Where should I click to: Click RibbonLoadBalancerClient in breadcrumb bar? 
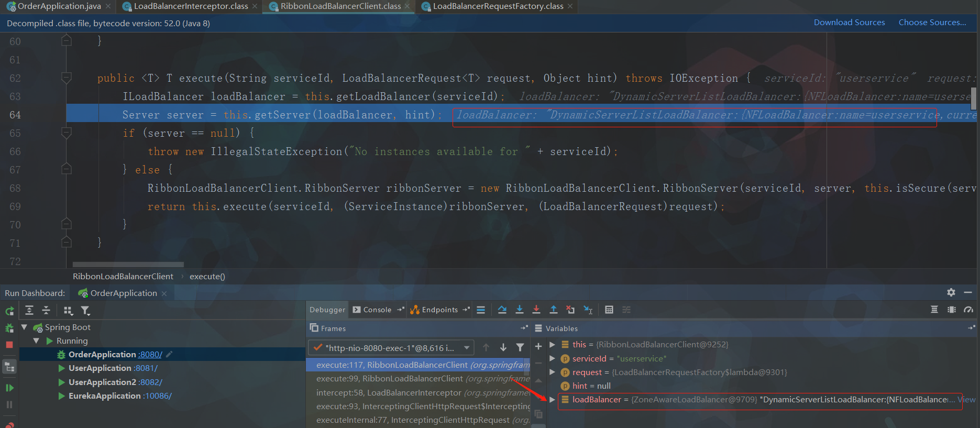coord(123,276)
